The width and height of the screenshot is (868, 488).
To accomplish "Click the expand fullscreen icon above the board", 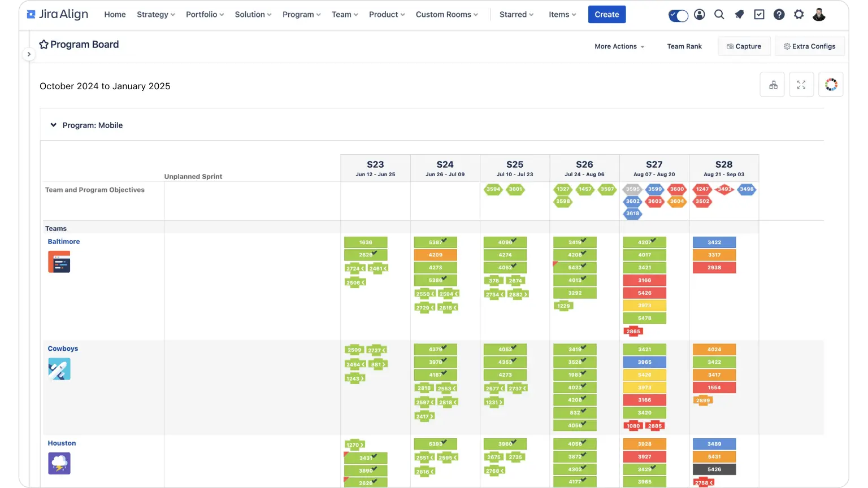I will (801, 84).
